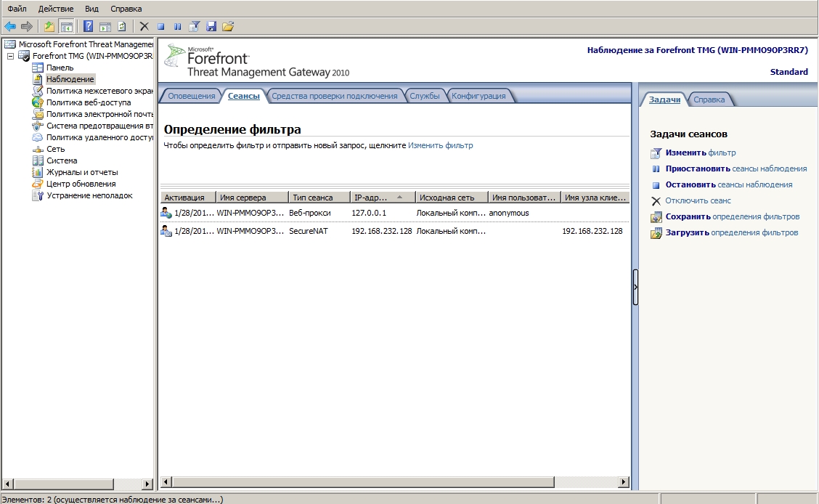Click the pause monitoring toolbar icon

178,26
